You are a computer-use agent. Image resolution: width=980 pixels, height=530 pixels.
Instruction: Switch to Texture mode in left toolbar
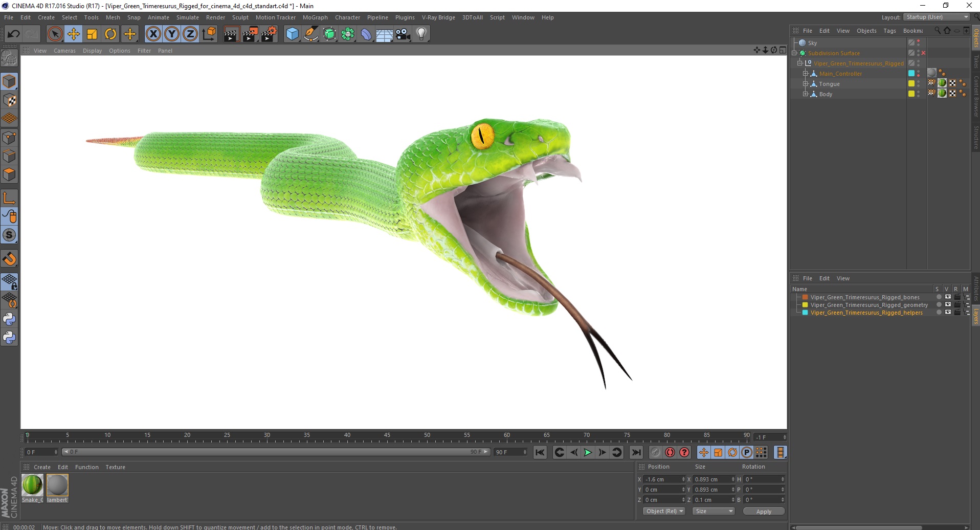tap(9, 100)
